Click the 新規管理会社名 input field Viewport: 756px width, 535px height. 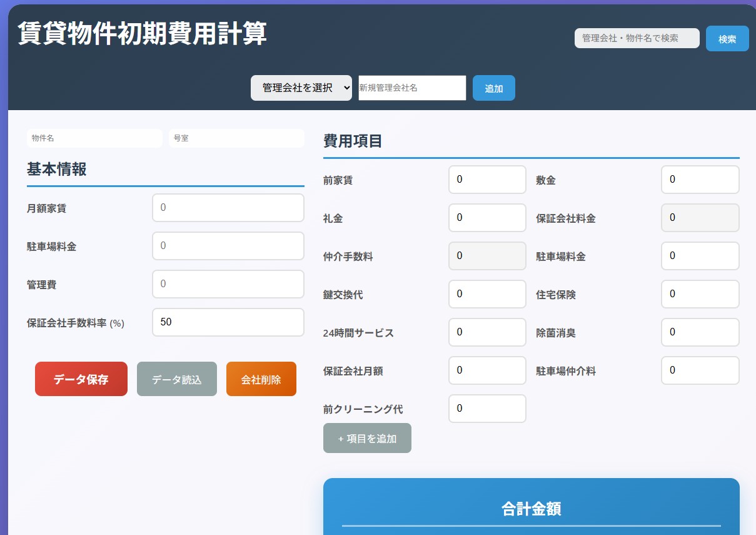(x=412, y=88)
